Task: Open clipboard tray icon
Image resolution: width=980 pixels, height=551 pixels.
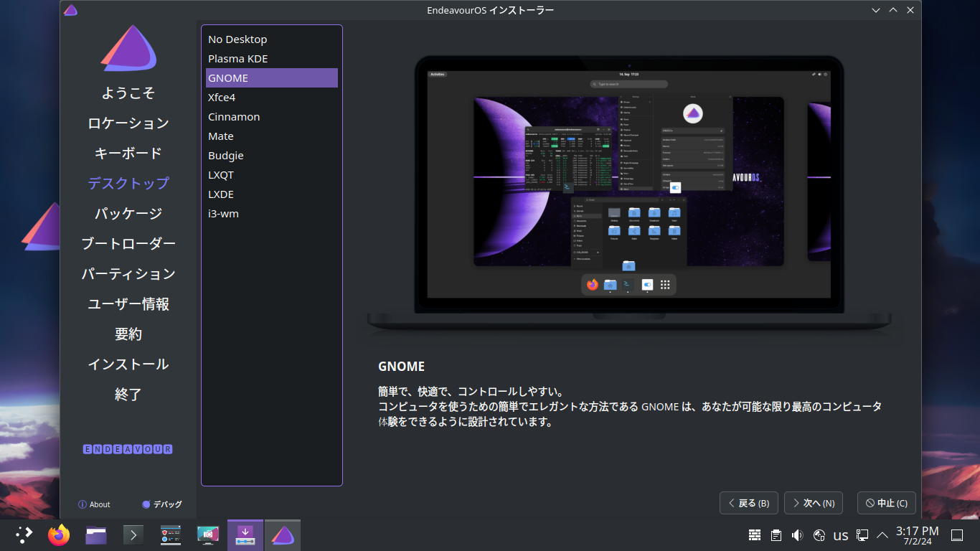Action: click(776, 535)
